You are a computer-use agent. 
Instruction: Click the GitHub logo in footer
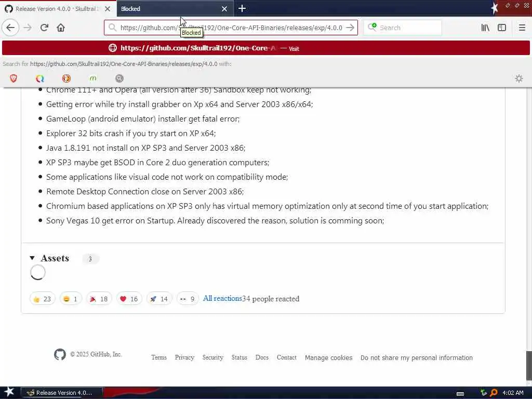tap(60, 354)
